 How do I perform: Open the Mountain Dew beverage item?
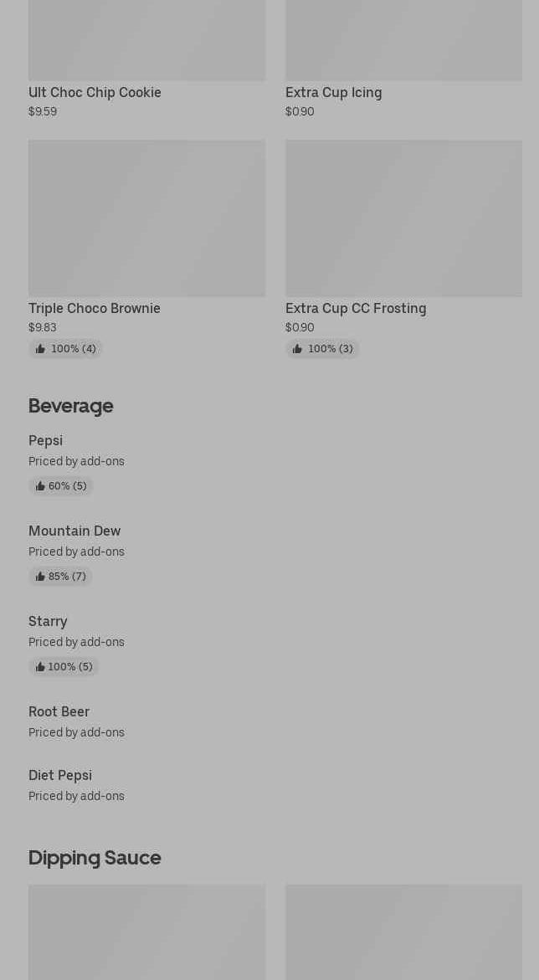pos(74,531)
